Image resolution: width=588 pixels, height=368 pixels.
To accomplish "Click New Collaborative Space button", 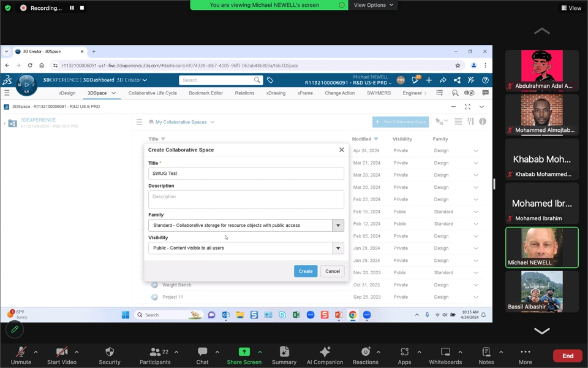I will [x=401, y=121].
